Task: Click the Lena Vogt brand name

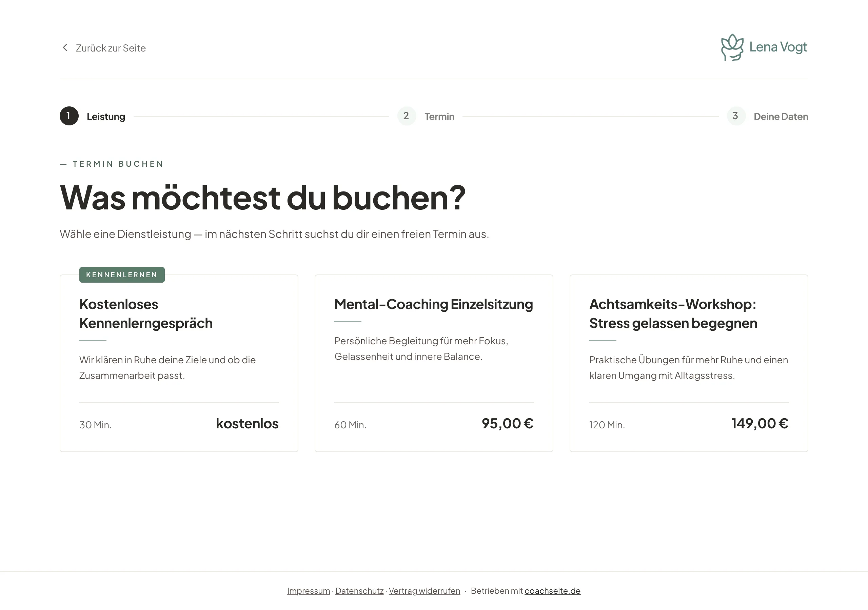Action: pyautogui.click(x=778, y=47)
